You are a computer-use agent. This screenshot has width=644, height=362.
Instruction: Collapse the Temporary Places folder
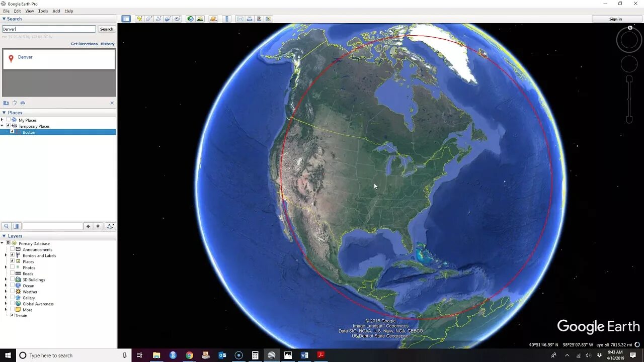coord(2,126)
